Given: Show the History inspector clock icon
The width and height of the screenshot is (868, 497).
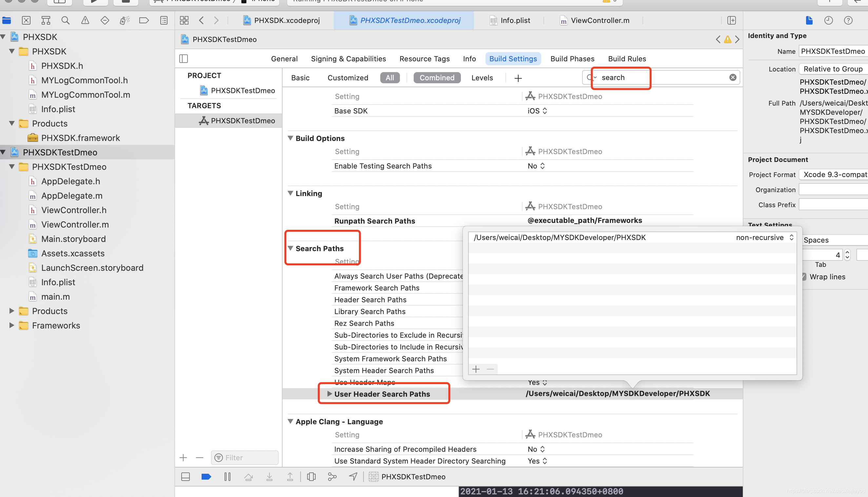Looking at the screenshot, I should 828,20.
